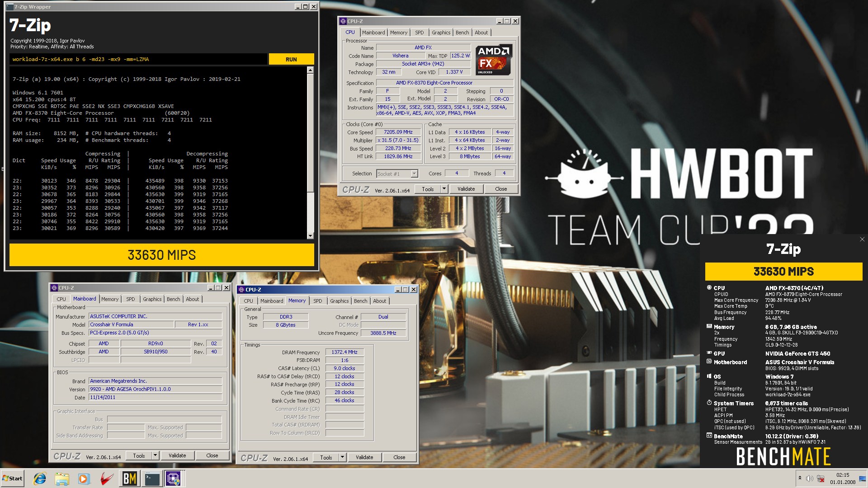The height and width of the screenshot is (488, 868).
Task: Click 7-Zip Wrapper title bar icon
Action: point(10,7)
